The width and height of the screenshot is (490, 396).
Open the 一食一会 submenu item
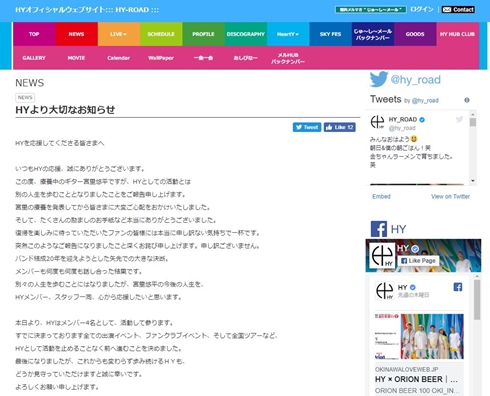pos(203,58)
